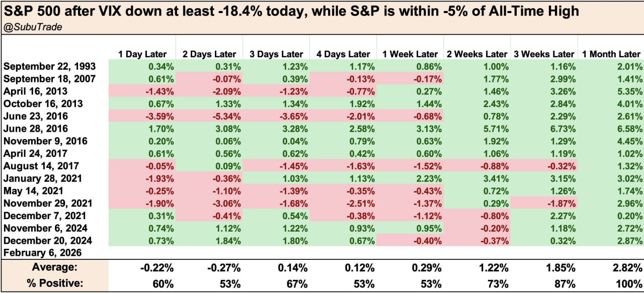Select the 6.58% one-month return cell
This screenshot has height=293, width=644.
click(629, 129)
